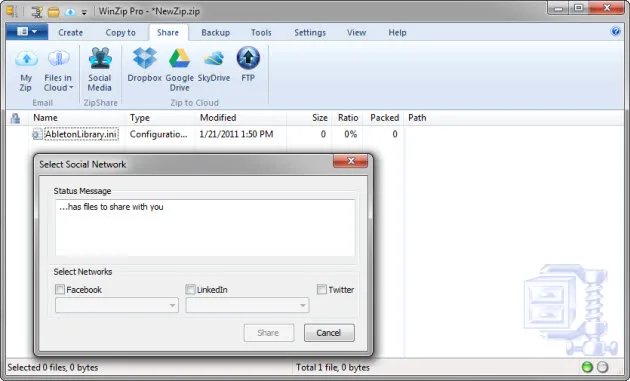This screenshot has width=630, height=381.
Task: Tick the LinkedIn checkbox
Action: pyautogui.click(x=190, y=289)
